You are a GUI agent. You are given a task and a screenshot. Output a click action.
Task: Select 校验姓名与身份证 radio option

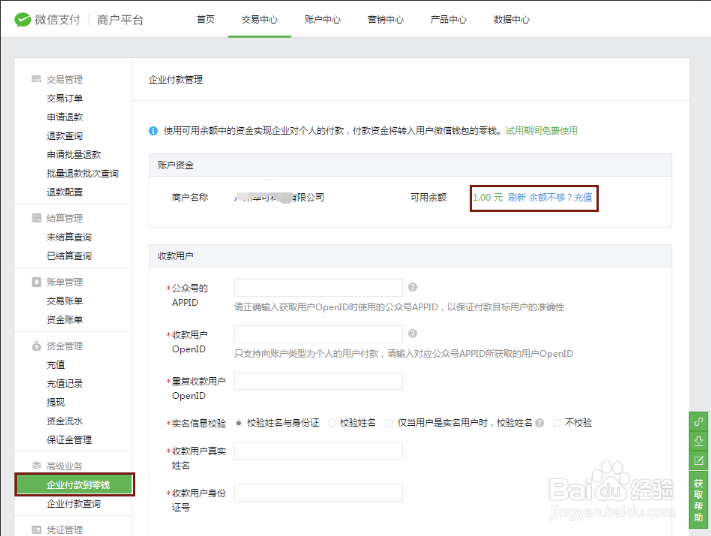pyautogui.click(x=239, y=423)
